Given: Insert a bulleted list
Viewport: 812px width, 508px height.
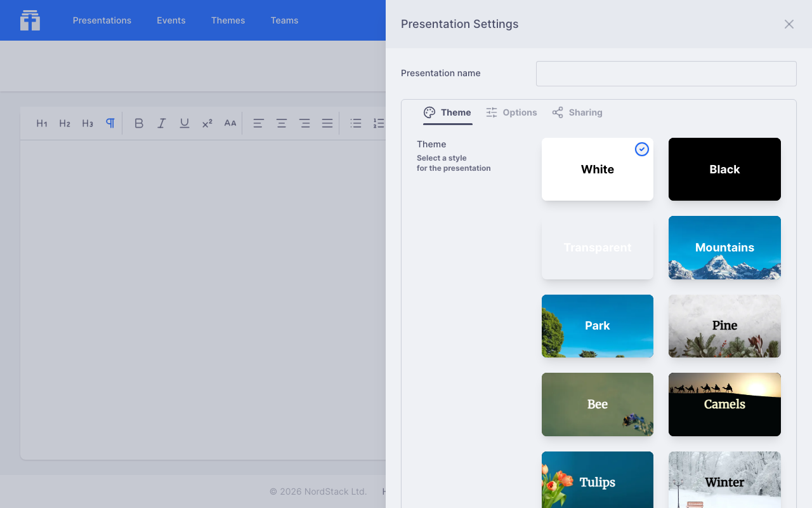Looking at the screenshot, I should 356,123.
